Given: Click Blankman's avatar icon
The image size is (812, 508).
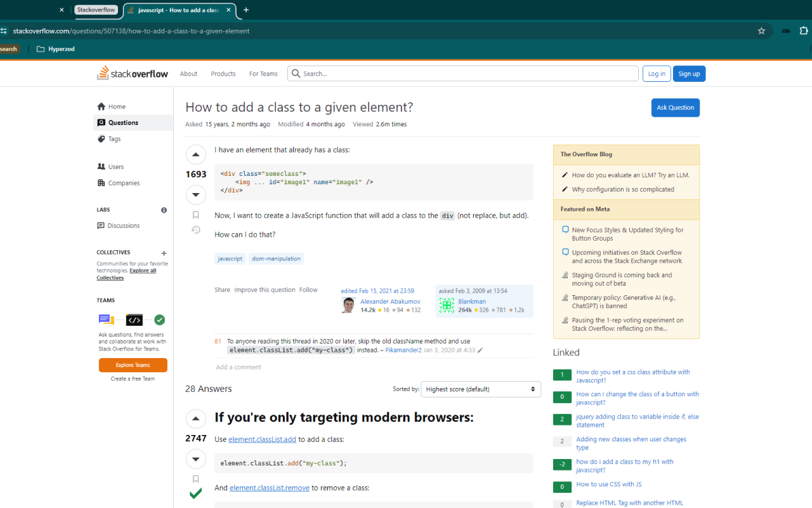Looking at the screenshot, I should pyautogui.click(x=447, y=305).
